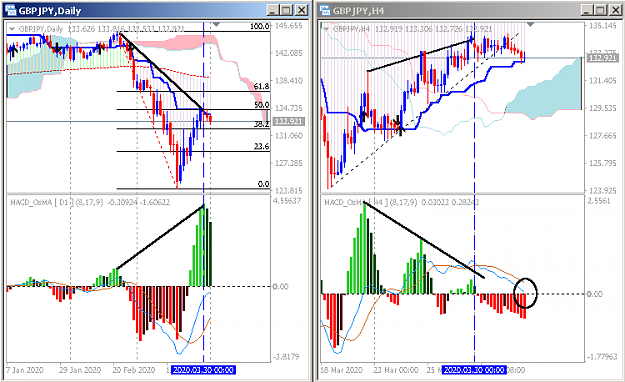The width and height of the screenshot is (625, 382).
Task: Select the Fibonacci 61.8 level label
Action: point(261,86)
